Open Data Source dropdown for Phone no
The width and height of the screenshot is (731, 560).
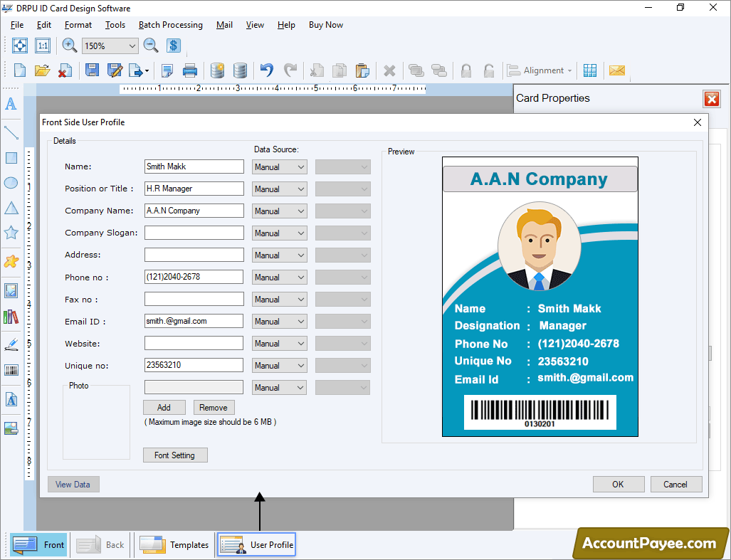pyautogui.click(x=279, y=278)
